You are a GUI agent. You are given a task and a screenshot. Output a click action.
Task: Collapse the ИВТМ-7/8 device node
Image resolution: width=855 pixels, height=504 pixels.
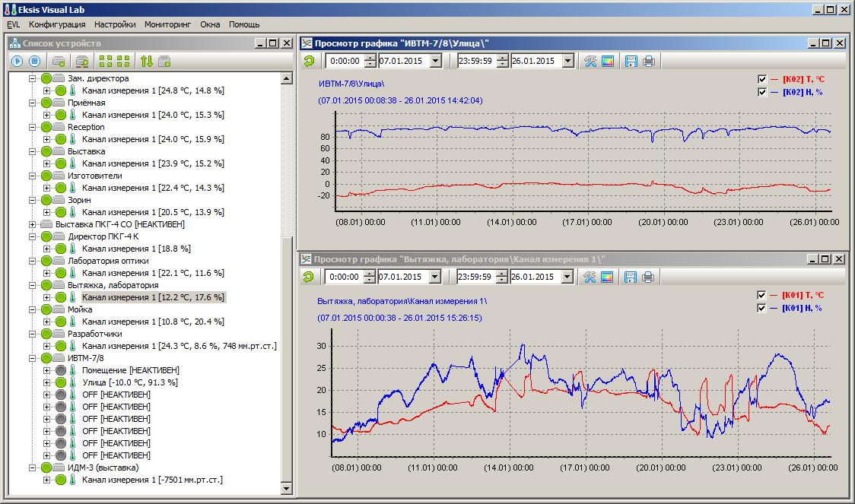click(32, 358)
